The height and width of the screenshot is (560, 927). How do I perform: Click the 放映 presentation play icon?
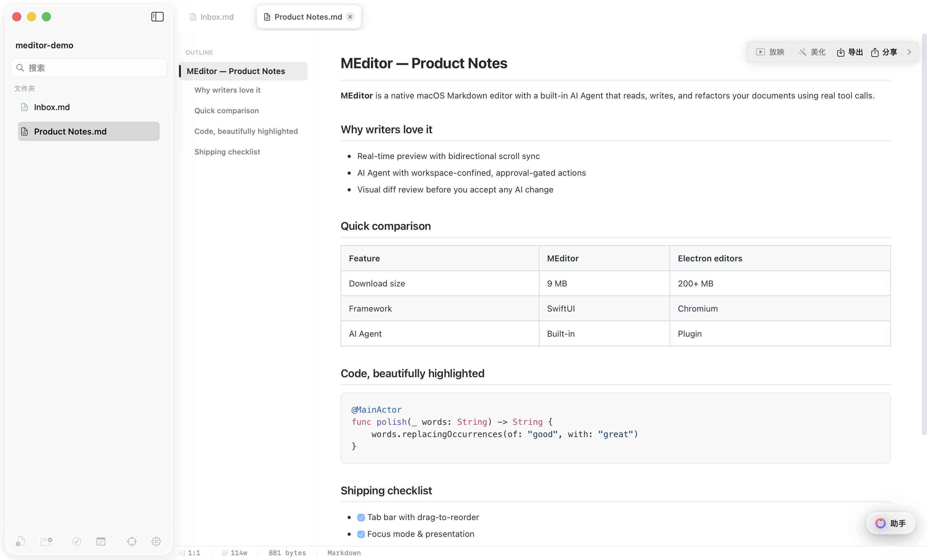[x=760, y=52]
